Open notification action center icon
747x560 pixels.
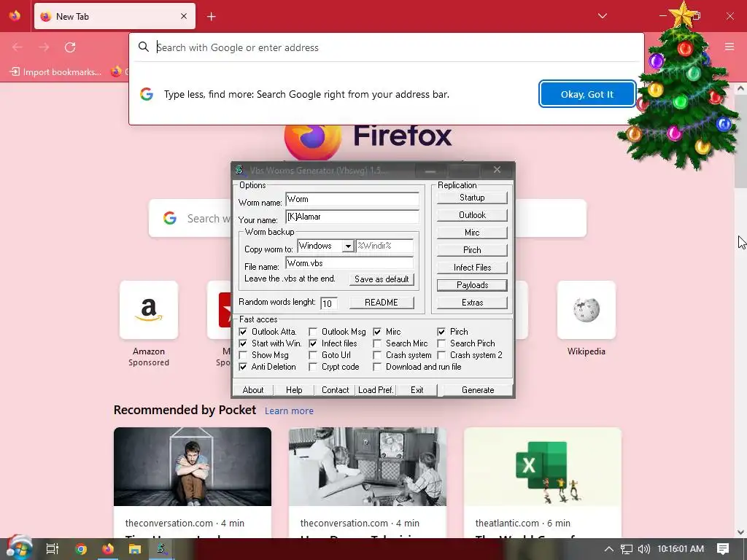(723, 549)
